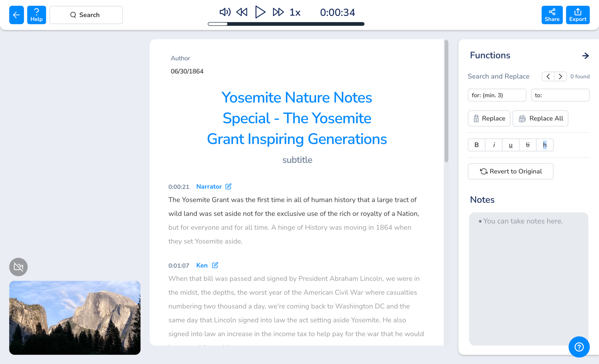
Task: Toggle bold formatting
Action: [x=476, y=145]
